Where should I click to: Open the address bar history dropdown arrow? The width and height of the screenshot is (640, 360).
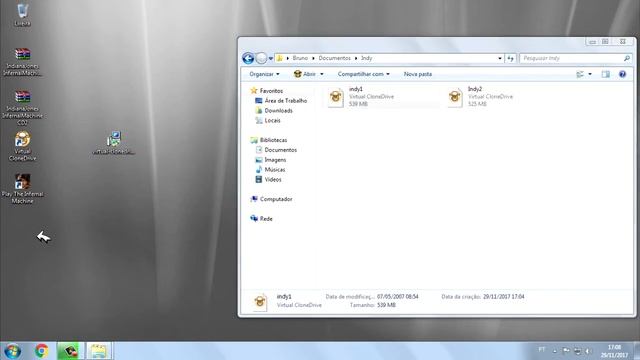[500, 58]
